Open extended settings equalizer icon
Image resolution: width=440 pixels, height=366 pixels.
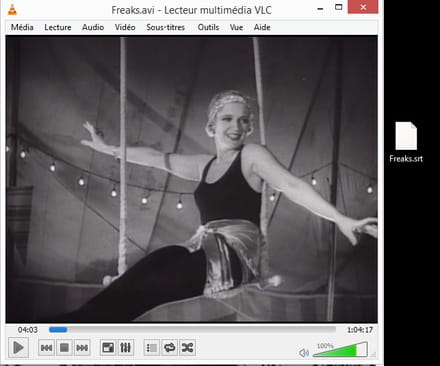tap(125, 348)
